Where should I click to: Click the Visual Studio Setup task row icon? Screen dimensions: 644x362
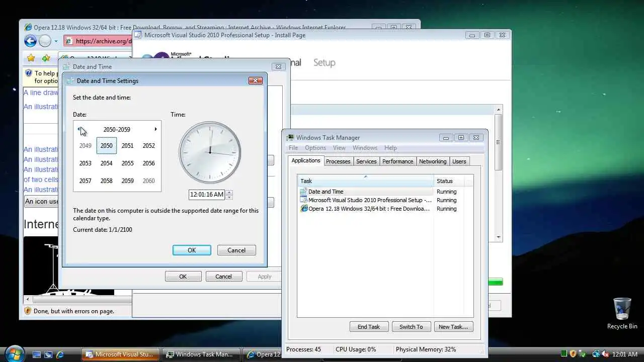(303, 200)
